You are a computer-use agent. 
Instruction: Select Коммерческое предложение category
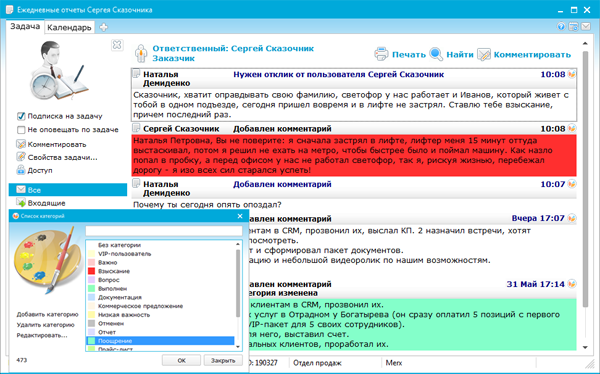tap(161, 306)
